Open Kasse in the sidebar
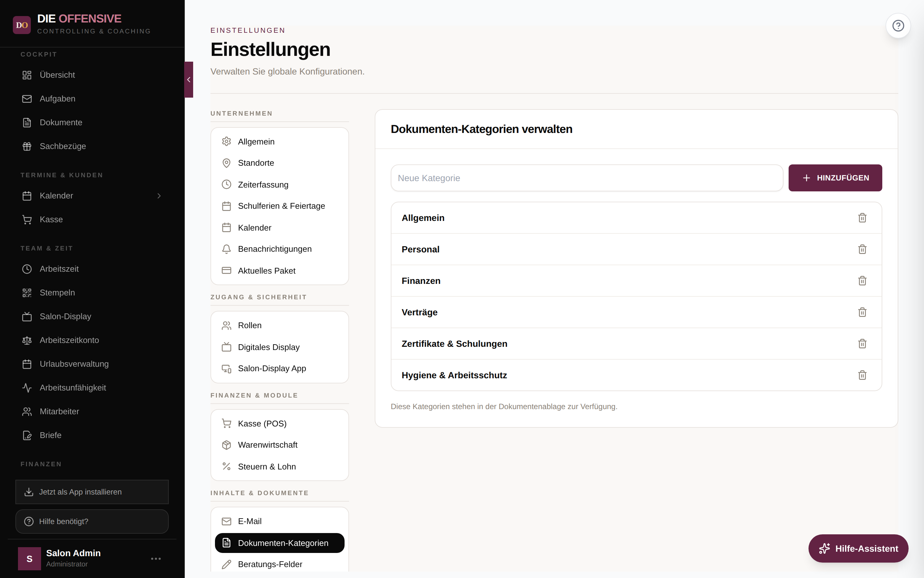The height and width of the screenshot is (578, 924). coord(92,219)
